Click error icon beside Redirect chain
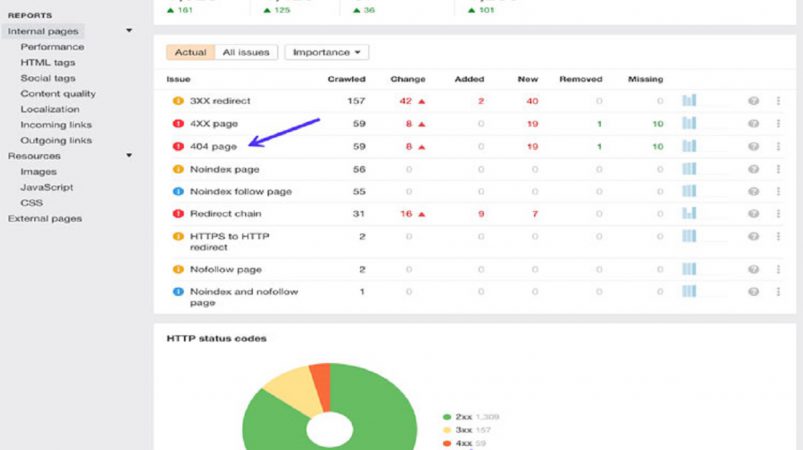The width and height of the screenshot is (803, 450). tap(178, 213)
